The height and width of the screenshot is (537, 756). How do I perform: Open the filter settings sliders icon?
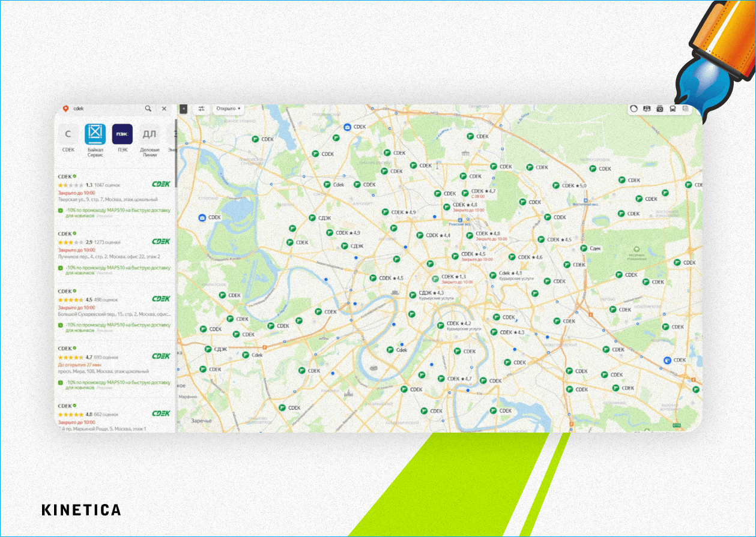[x=202, y=109]
